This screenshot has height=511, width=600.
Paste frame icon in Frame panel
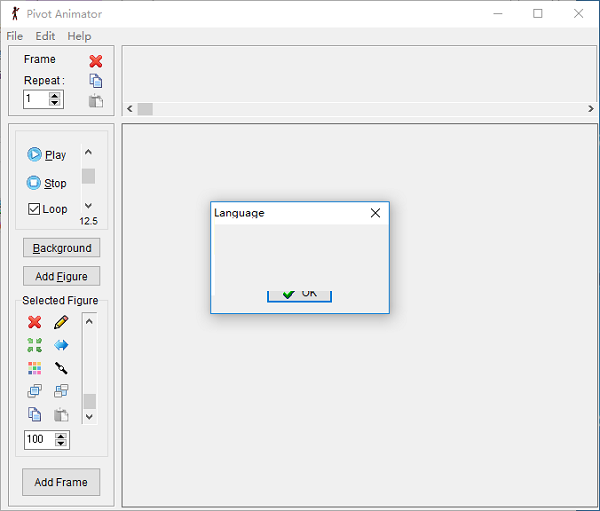point(96,101)
